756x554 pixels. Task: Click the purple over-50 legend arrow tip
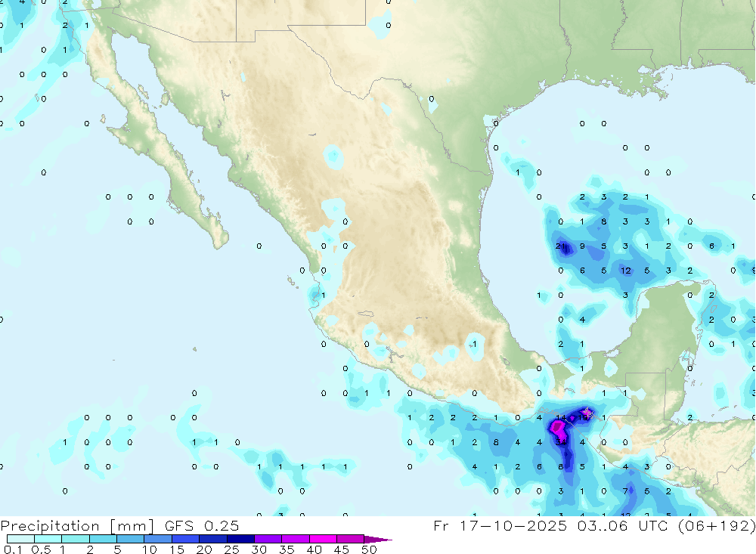[379, 540]
